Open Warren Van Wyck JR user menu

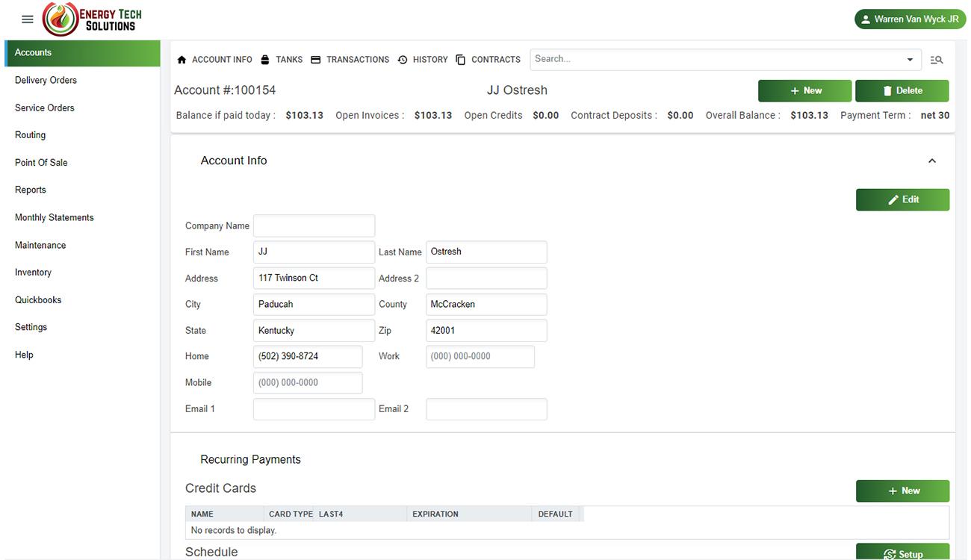pyautogui.click(x=909, y=19)
